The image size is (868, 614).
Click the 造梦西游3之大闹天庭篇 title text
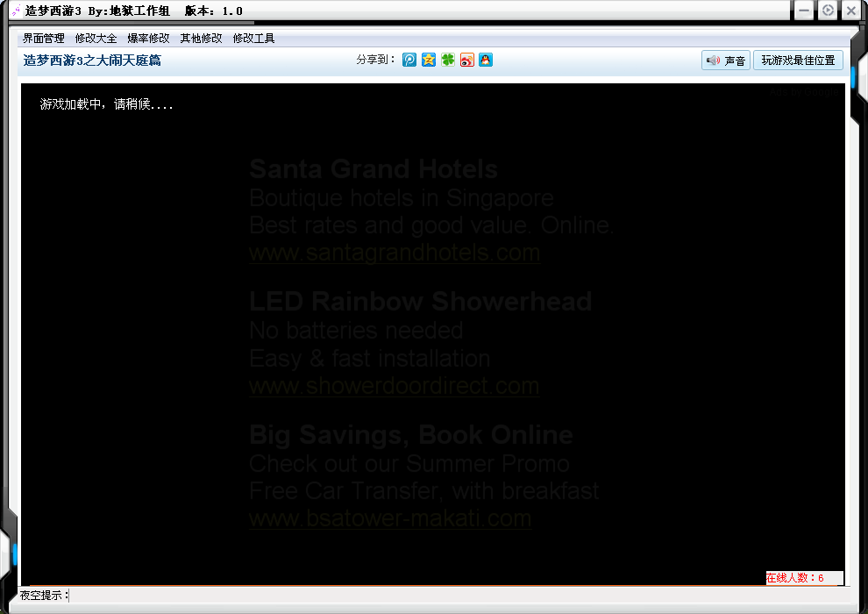click(x=92, y=61)
